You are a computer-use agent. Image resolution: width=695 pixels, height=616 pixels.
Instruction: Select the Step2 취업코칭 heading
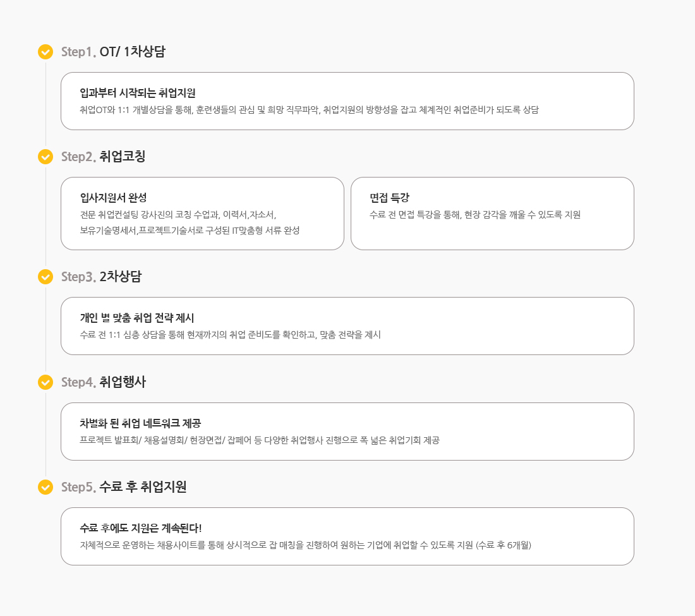pos(104,157)
